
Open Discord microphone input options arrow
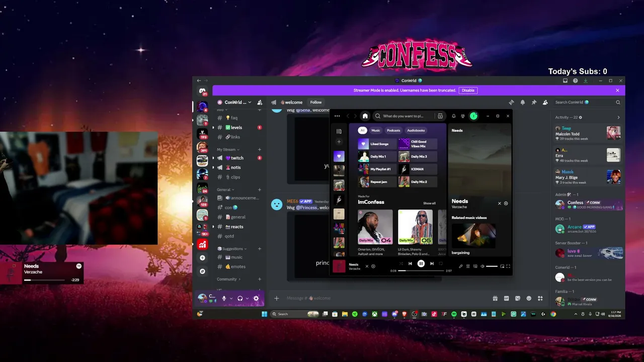pyautogui.click(x=231, y=298)
